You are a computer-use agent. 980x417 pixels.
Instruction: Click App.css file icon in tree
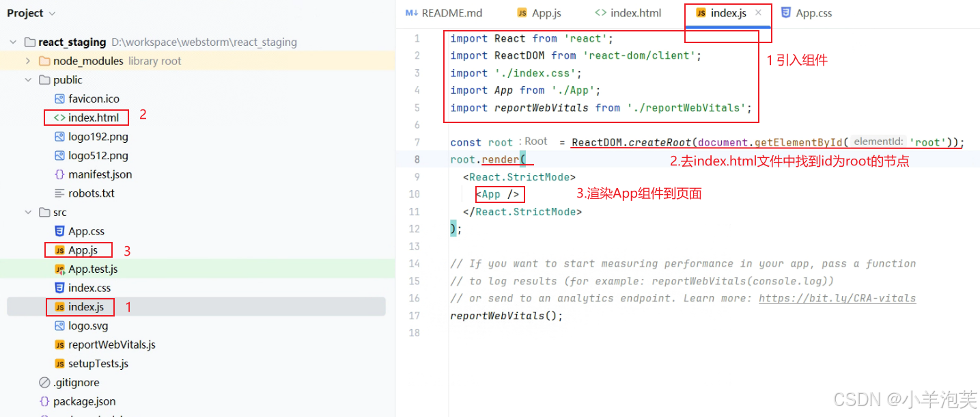click(x=59, y=231)
